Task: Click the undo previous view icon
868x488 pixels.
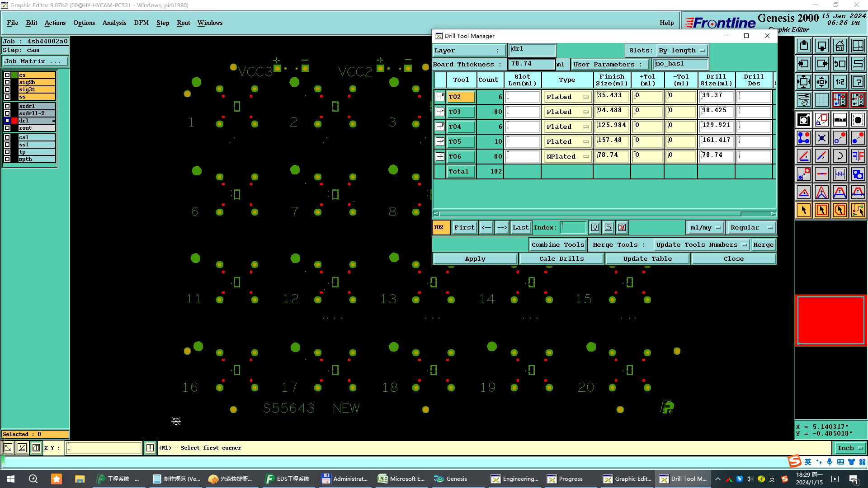Action: click(x=840, y=64)
